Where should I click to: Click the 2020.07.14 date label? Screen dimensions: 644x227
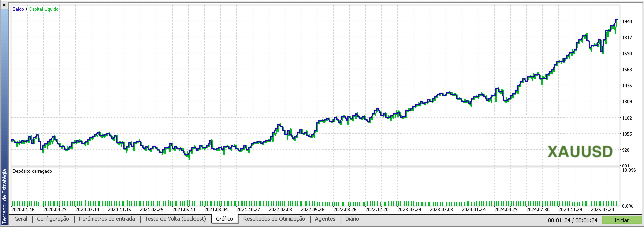point(88,210)
